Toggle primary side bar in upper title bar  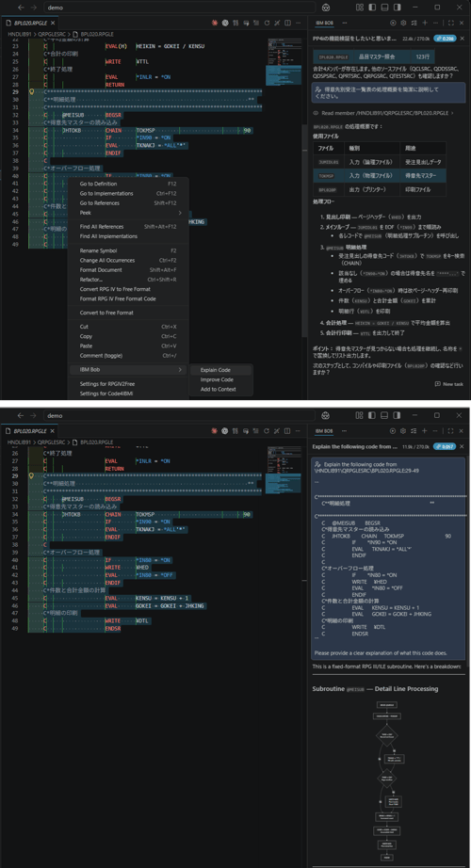click(x=372, y=8)
